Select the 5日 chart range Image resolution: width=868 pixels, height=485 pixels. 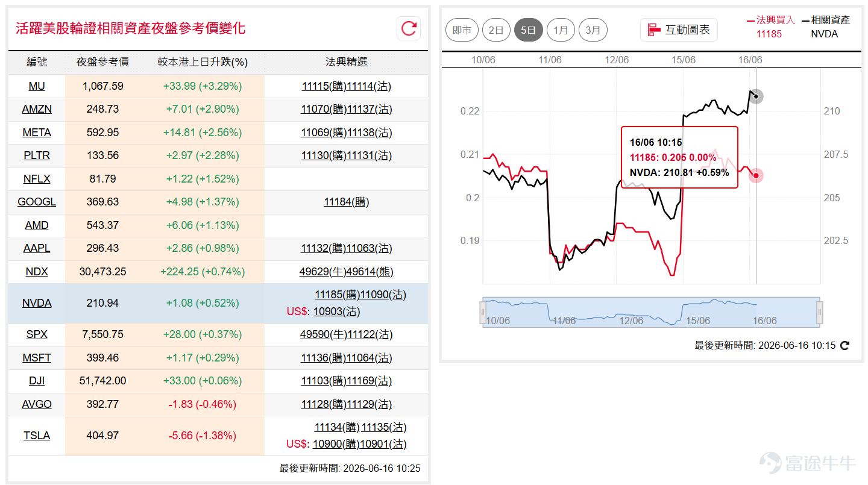528,30
